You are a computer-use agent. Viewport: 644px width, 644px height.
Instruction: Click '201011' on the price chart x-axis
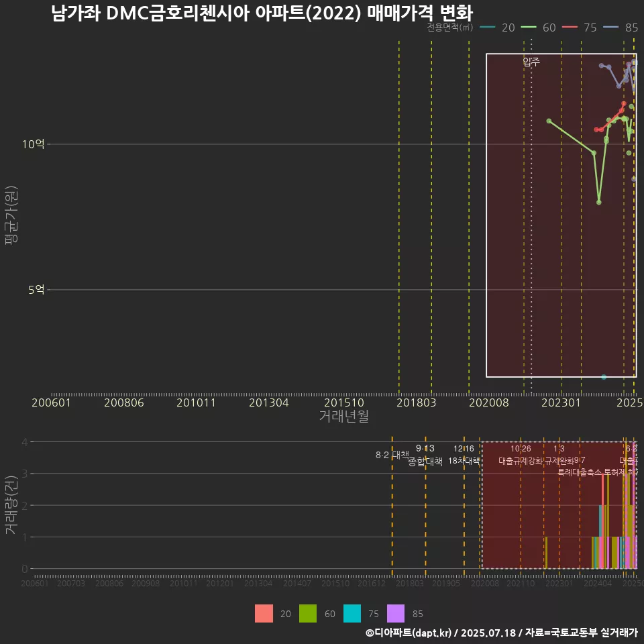coord(196,402)
